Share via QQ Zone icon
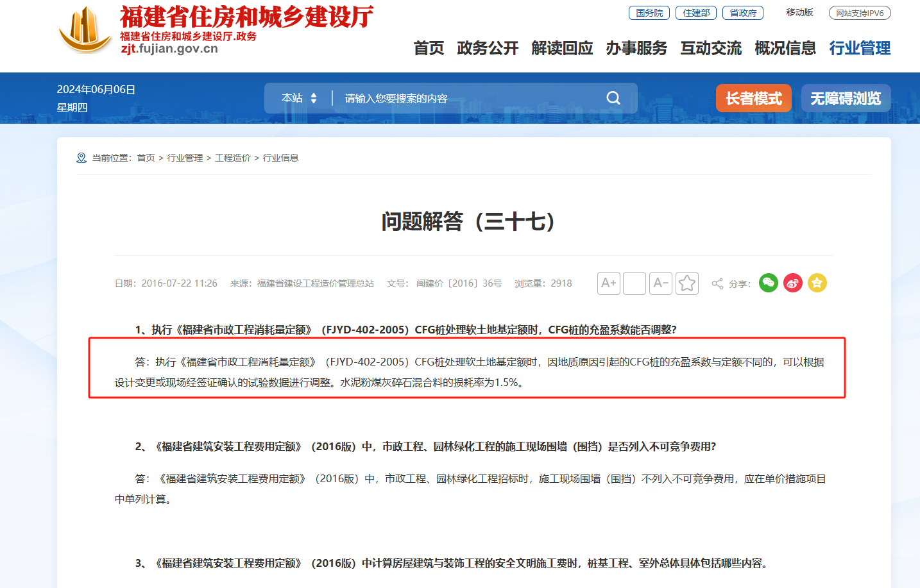Viewport: 920px width, 588px height. [817, 283]
